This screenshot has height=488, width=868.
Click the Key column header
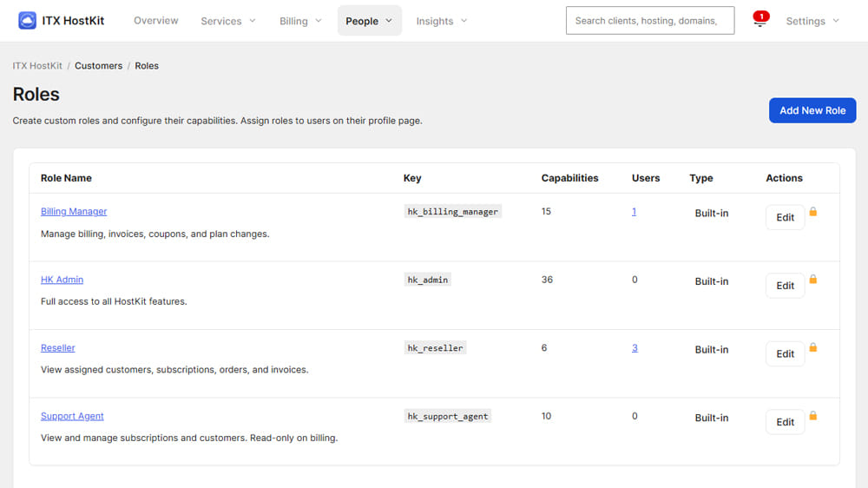tap(412, 178)
